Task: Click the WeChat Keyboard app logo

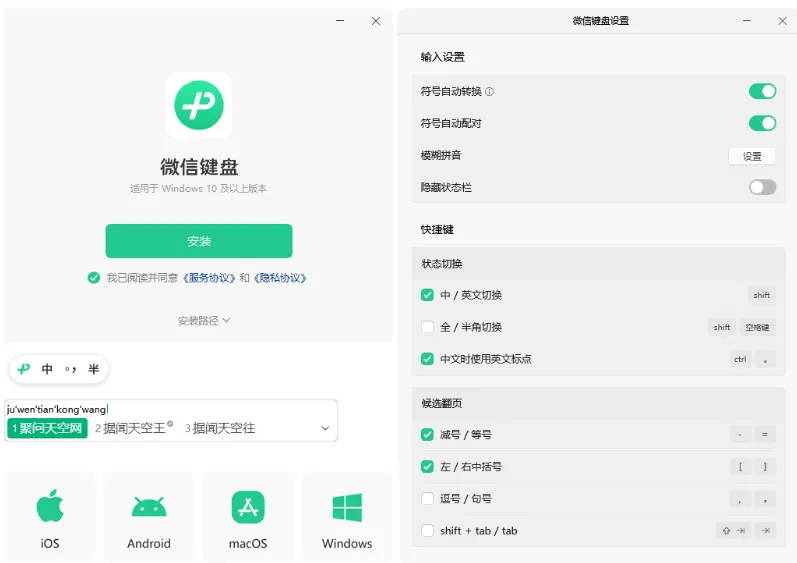Action: [x=199, y=105]
